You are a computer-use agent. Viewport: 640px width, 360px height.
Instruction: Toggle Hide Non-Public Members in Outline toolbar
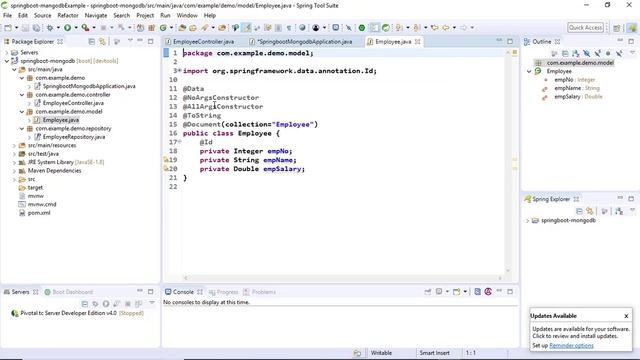coord(608,53)
